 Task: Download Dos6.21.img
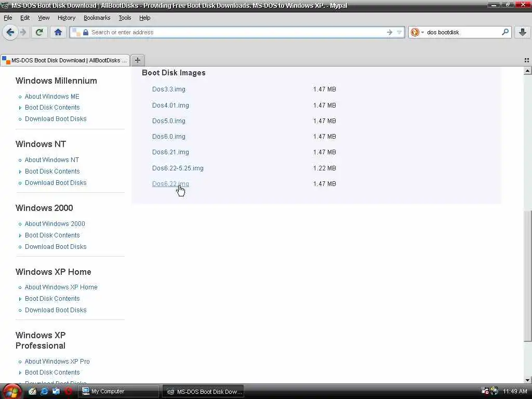pyautogui.click(x=170, y=152)
